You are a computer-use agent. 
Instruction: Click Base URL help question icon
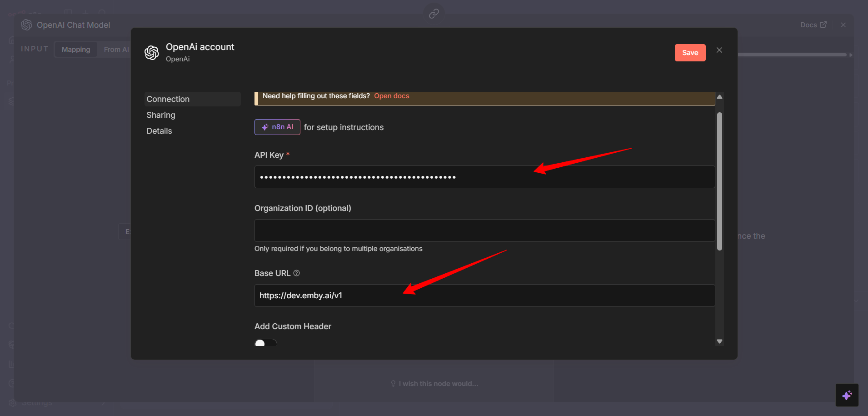(296, 273)
